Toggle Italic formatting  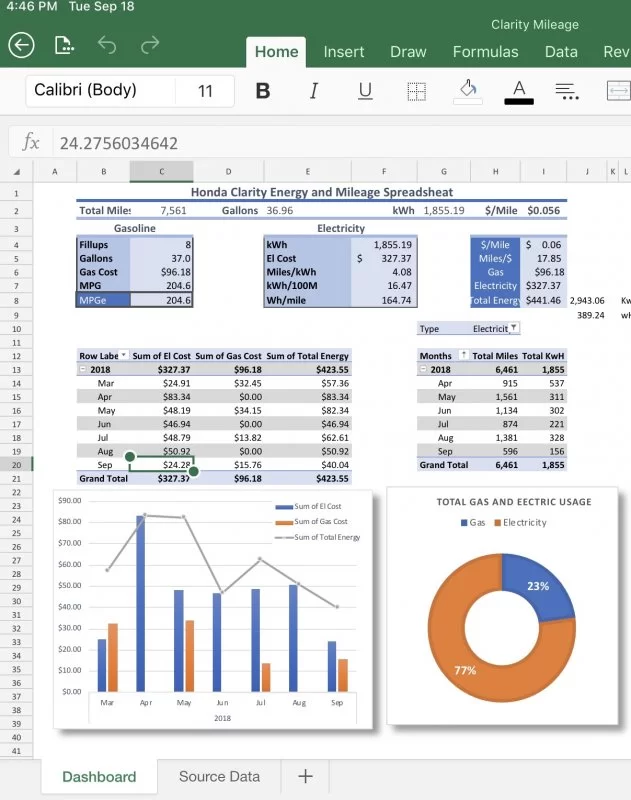(314, 91)
